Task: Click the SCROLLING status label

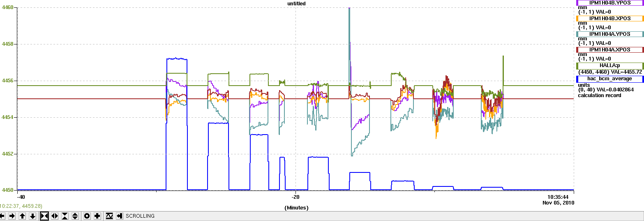Action: 140,216
